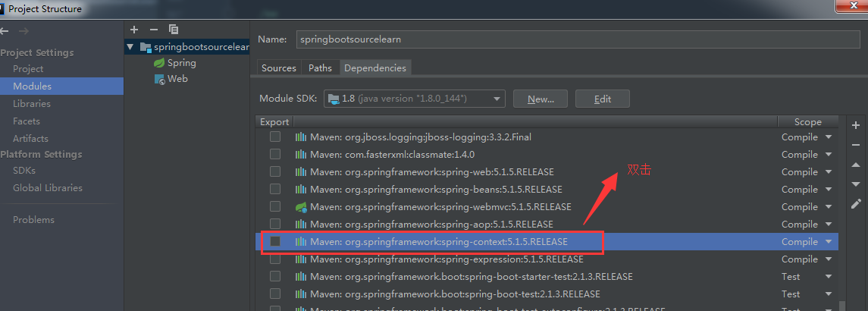The image size is (868, 311).
Task: Select Maven spring-aop:5.1.5.RELEASE row text
Action: (x=431, y=225)
